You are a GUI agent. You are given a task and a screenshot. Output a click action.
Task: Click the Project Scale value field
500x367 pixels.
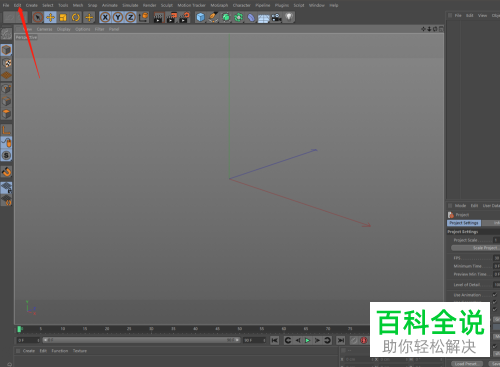coord(496,240)
